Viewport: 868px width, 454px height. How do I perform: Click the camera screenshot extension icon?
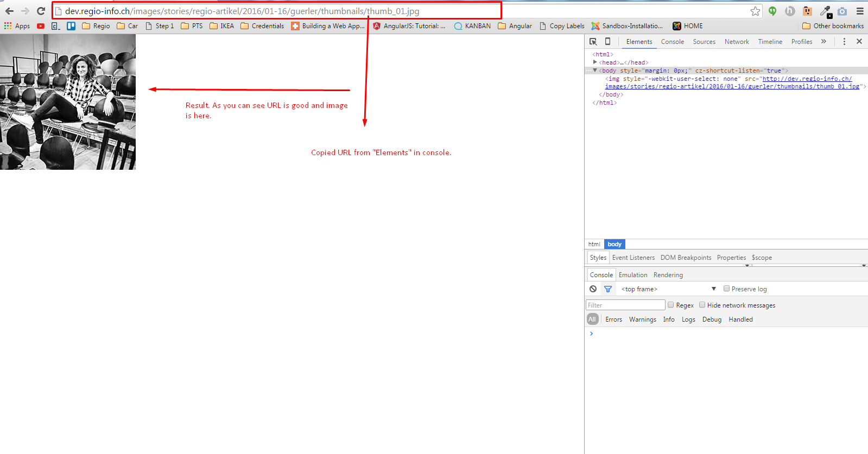tap(842, 11)
